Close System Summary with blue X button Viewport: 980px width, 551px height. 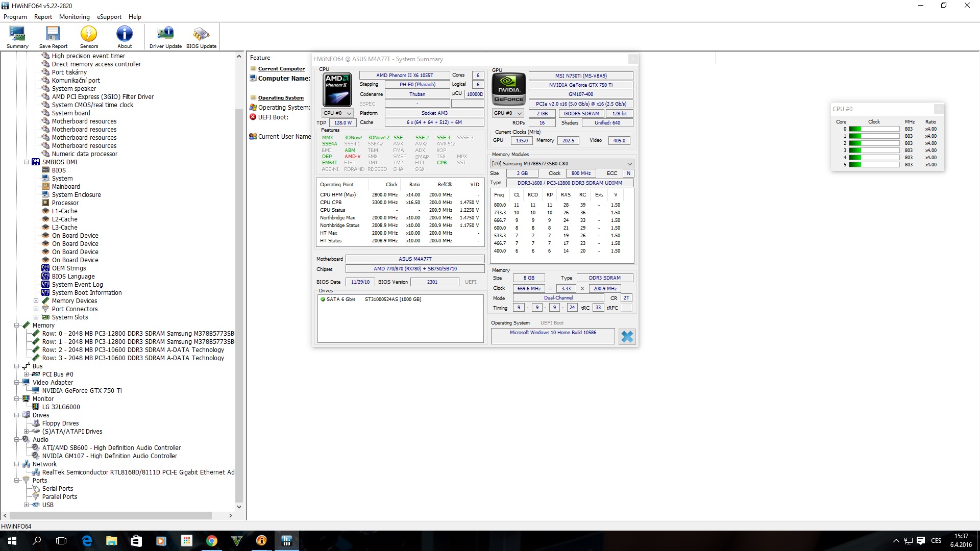(627, 336)
